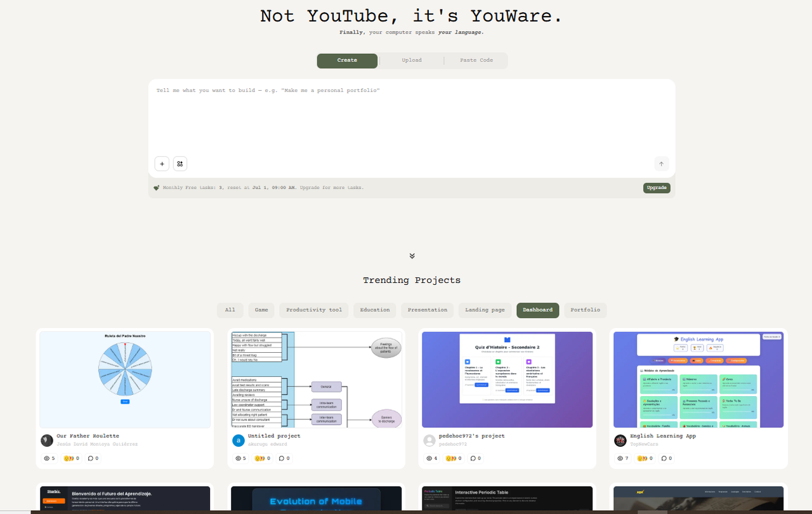Switch to the Paste Code tab

[476, 60]
